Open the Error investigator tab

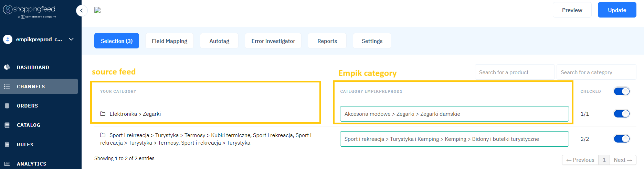pyautogui.click(x=273, y=41)
